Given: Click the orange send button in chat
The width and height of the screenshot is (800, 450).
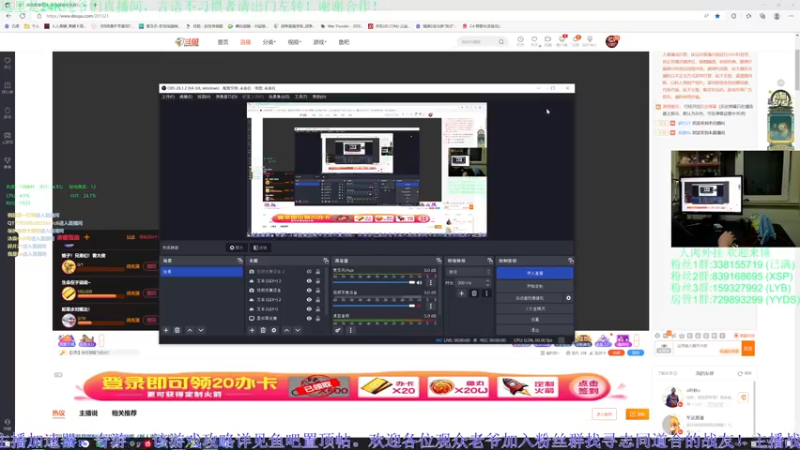Looking at the screenshot, I should (x=748, y=348).
